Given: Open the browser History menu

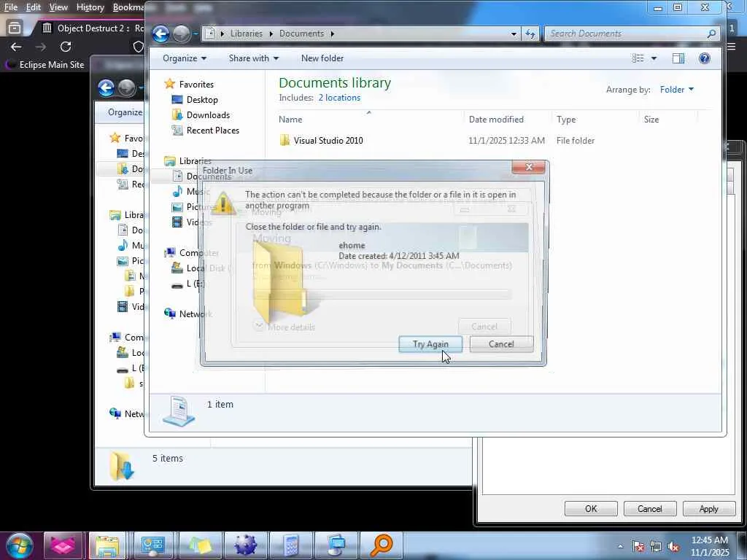Looking at the screenshot, I should click(x=90, y=7).
